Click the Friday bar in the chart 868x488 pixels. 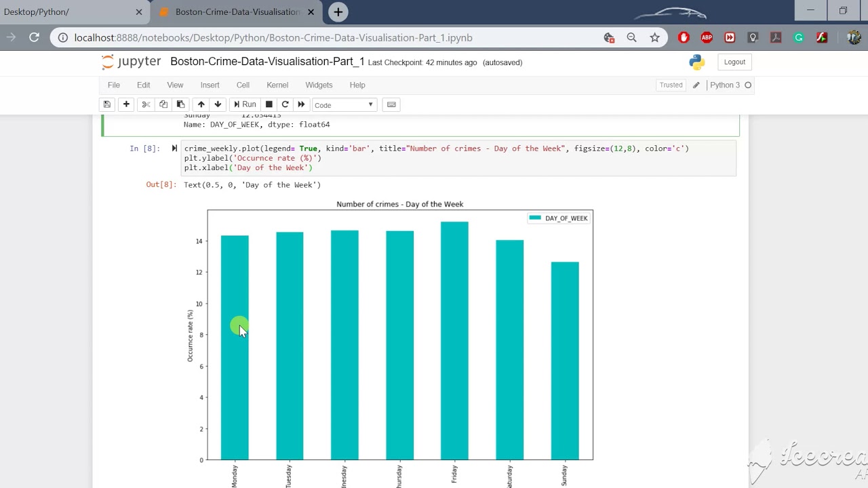click(x=454, y=341)
